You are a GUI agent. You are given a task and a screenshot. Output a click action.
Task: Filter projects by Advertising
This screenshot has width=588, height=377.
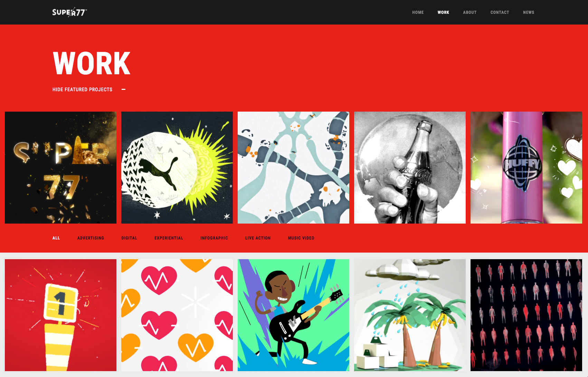click(x=91, y=238)
